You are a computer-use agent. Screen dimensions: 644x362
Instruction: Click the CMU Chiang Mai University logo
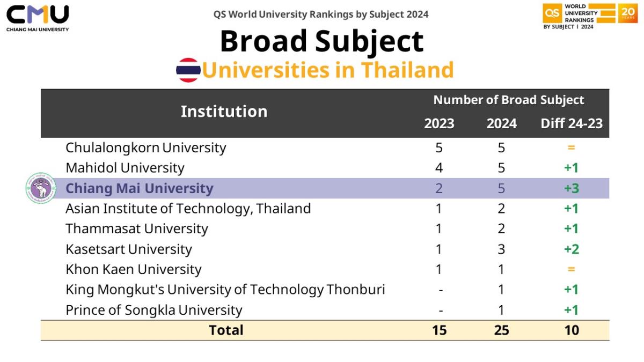[x=38, y=17]
